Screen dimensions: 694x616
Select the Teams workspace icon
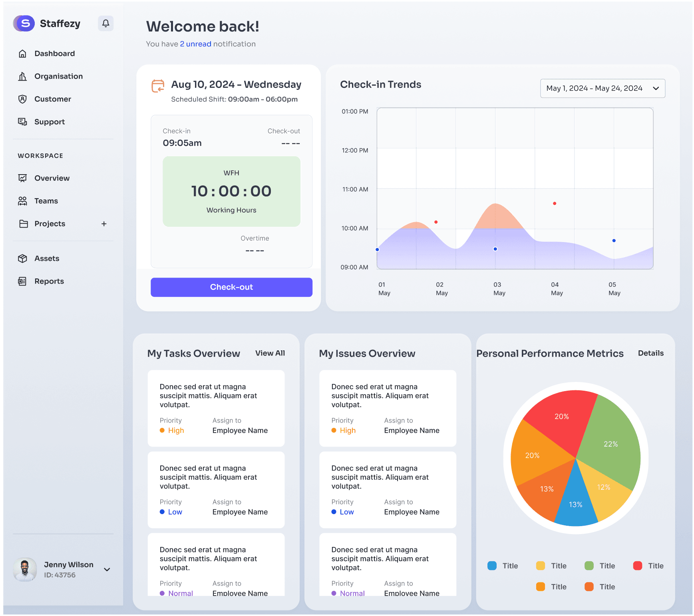pyautogui.click(x=22, y=201)
